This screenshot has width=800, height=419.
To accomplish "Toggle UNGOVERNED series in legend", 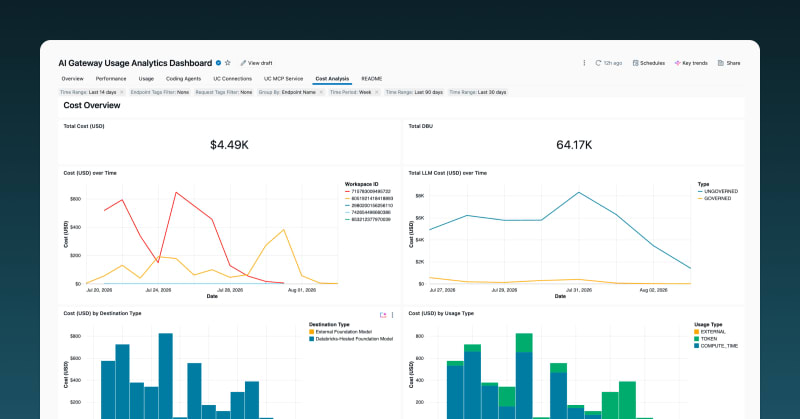I will [x=718, y=191].
